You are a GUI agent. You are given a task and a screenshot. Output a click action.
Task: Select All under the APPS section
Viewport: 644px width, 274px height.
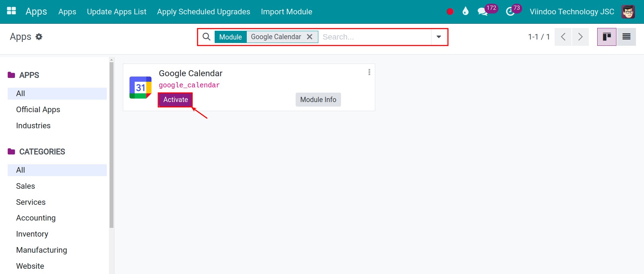click(x=57, y=94)
